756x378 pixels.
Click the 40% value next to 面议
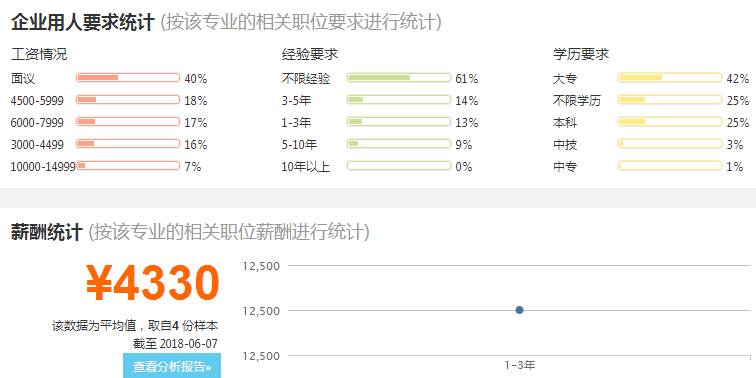pos(196,79)
